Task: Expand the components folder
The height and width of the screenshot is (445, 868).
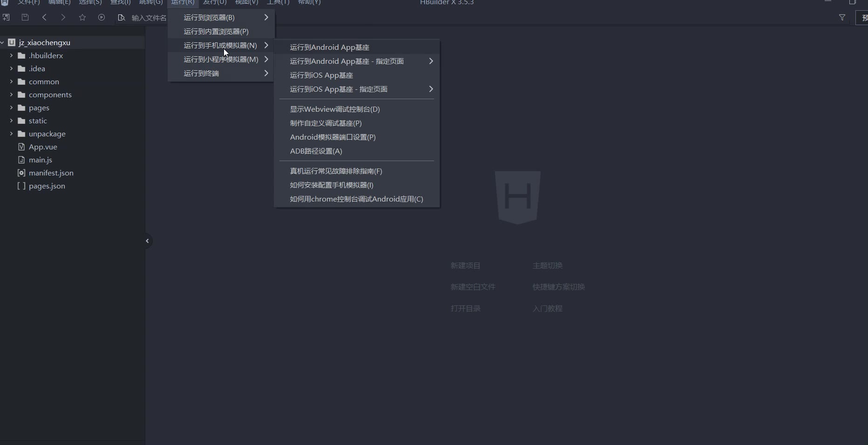Action: pyautogui.click(x=11, y=94)
